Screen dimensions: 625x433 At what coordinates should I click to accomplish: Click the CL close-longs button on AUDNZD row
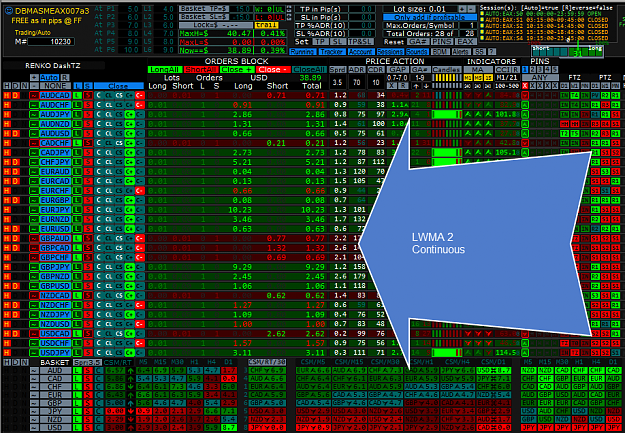(x=109, y=124)
